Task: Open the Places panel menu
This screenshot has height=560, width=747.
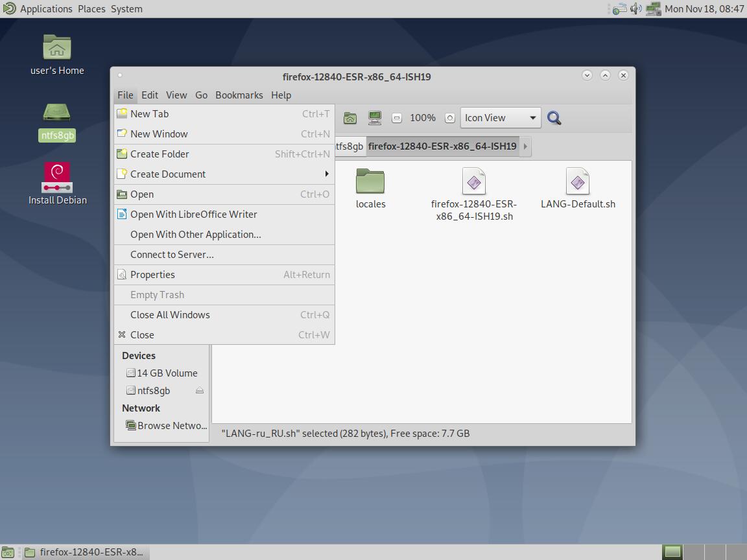Action: pos(91,8)
